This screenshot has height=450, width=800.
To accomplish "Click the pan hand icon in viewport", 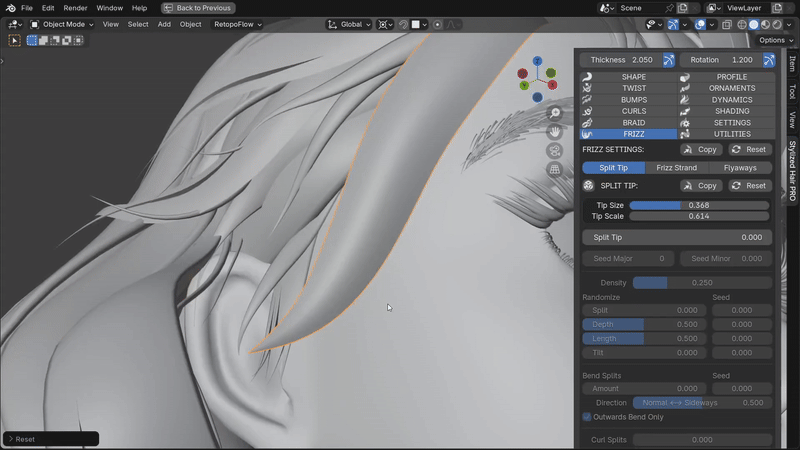I will pyautogui.click(x=555, y=132).
